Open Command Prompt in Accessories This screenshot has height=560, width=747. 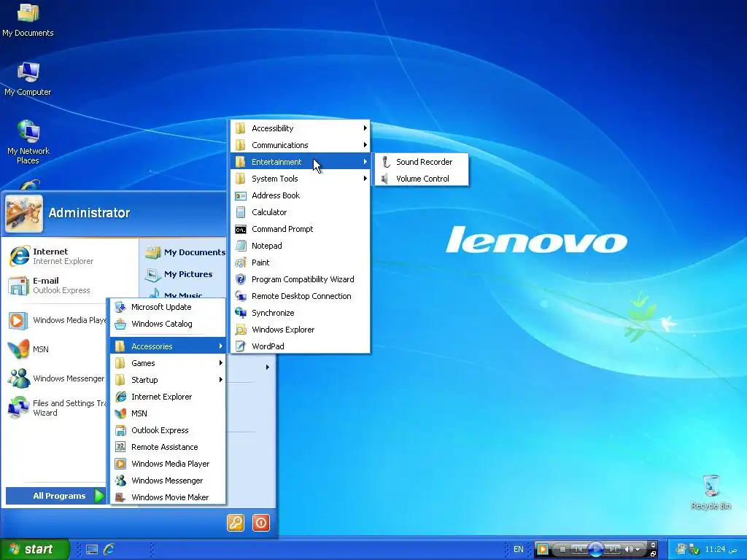pos(300,229)
